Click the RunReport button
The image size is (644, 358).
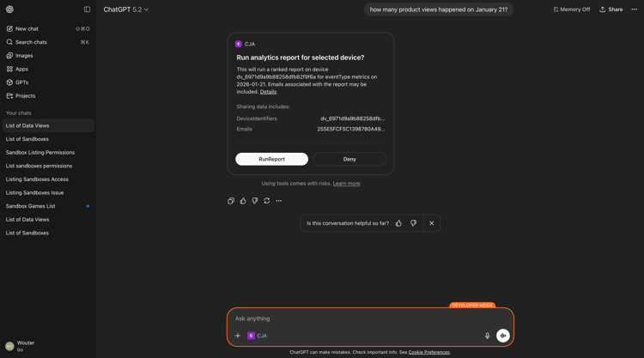click(271, 160)
